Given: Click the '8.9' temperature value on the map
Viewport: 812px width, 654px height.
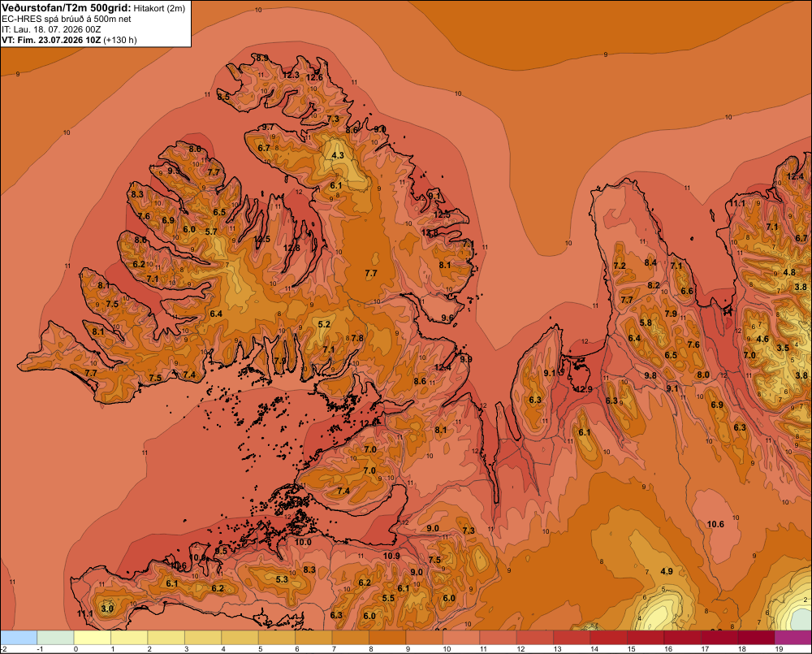Looking at the screenshot, I should click(262, 58).
